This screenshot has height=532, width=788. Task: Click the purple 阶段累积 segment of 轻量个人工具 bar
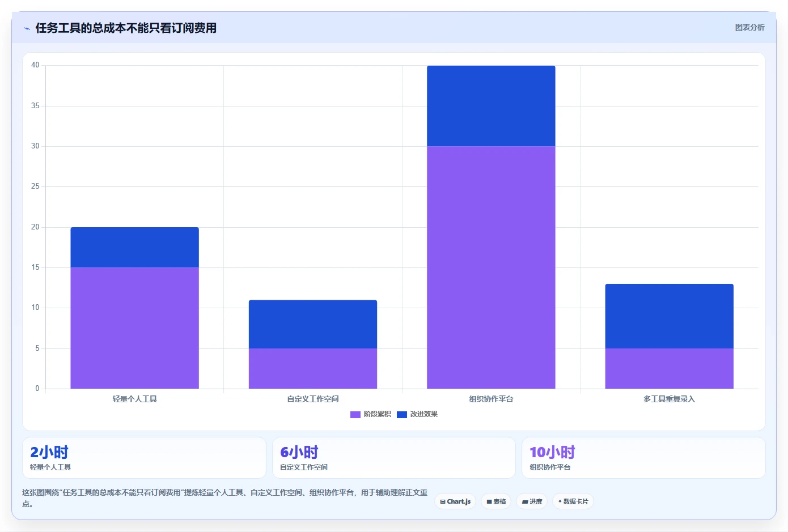[x=134, y=328]
